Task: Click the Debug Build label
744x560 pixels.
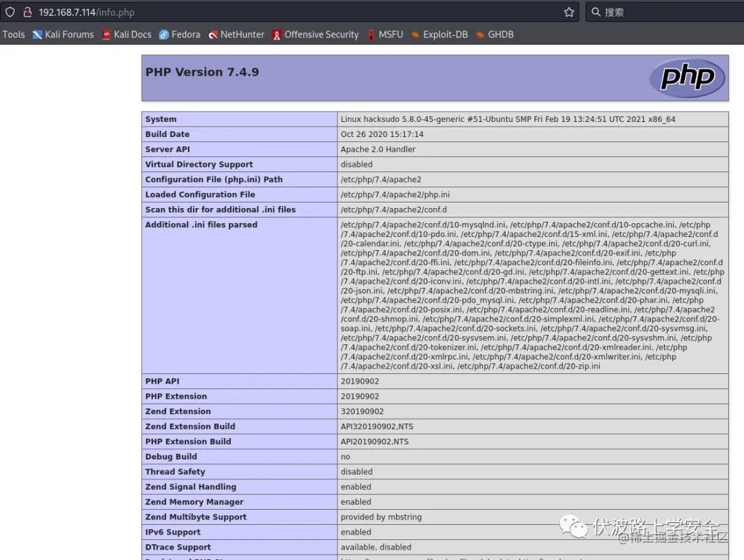Action: (171, 457)
